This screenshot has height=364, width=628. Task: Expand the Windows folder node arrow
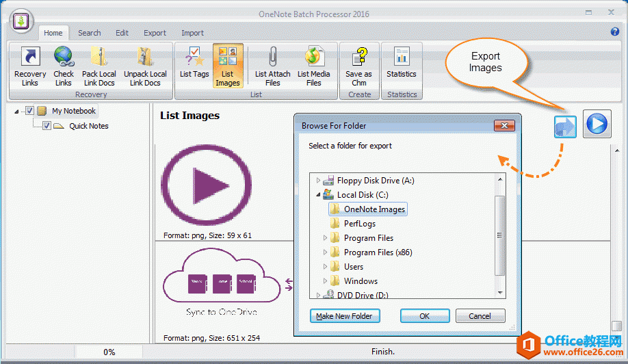coord(325,281)
